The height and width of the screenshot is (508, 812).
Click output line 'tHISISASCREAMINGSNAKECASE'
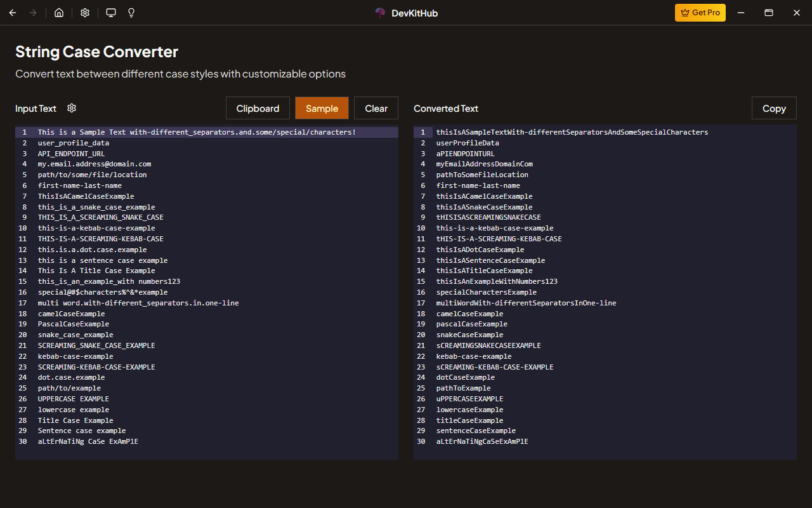click(x=488, y=217)
